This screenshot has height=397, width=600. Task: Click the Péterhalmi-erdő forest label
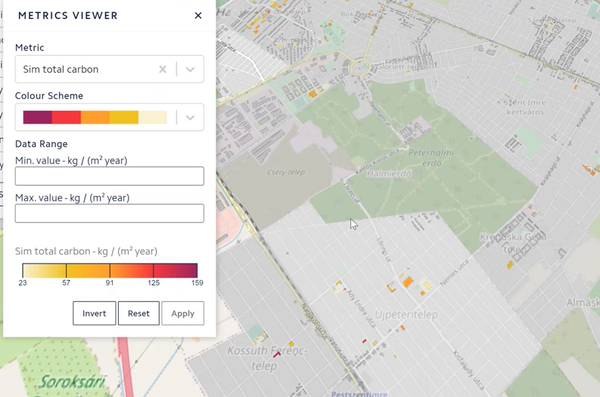432,158
